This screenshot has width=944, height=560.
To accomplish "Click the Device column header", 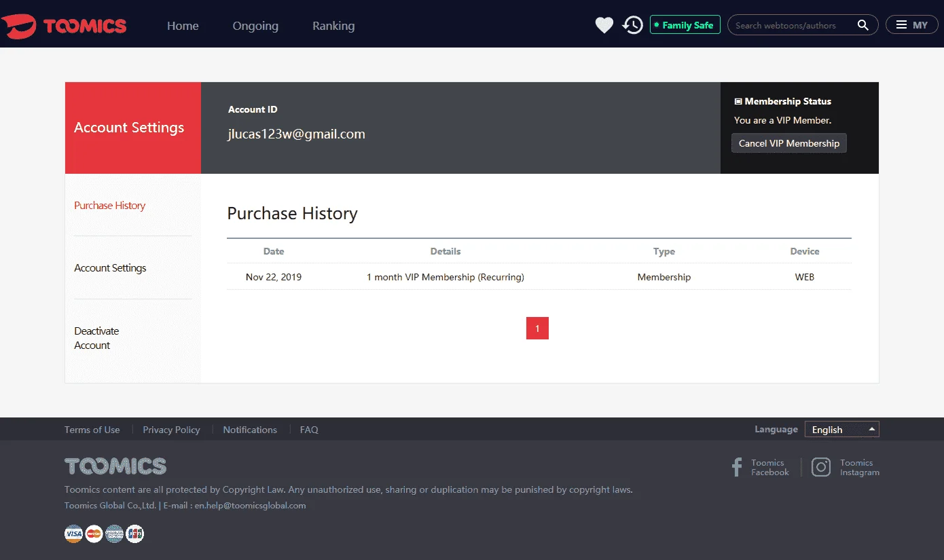I will 805,251.
